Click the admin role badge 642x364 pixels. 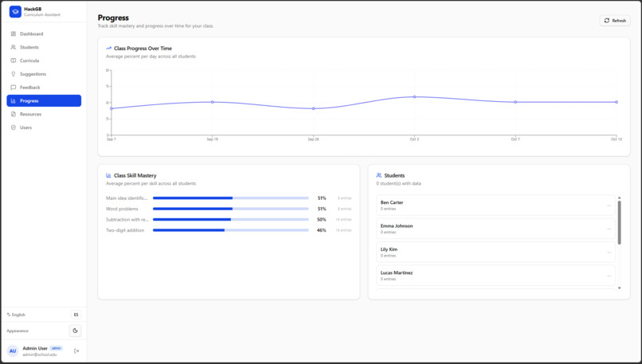56,348
